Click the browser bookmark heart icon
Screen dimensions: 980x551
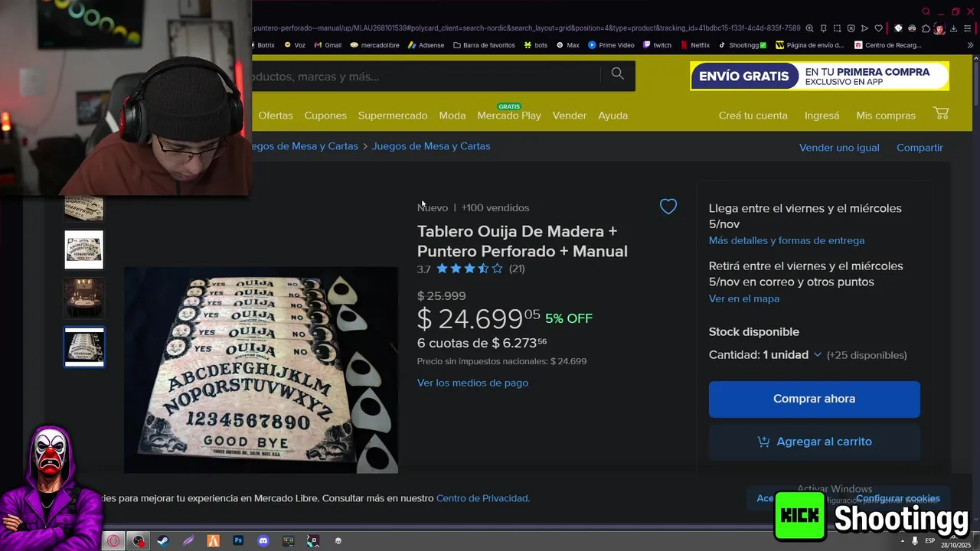click(x=878, y=28)
